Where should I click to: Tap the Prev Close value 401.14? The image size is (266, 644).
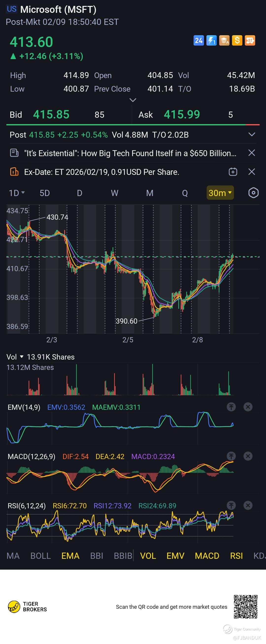(x=160, y=89)
